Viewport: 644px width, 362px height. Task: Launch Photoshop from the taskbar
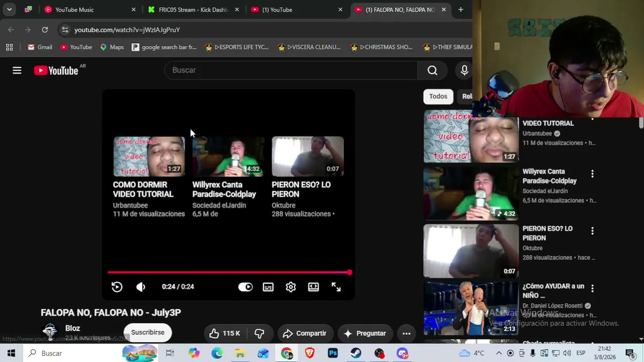click(333, 353)
